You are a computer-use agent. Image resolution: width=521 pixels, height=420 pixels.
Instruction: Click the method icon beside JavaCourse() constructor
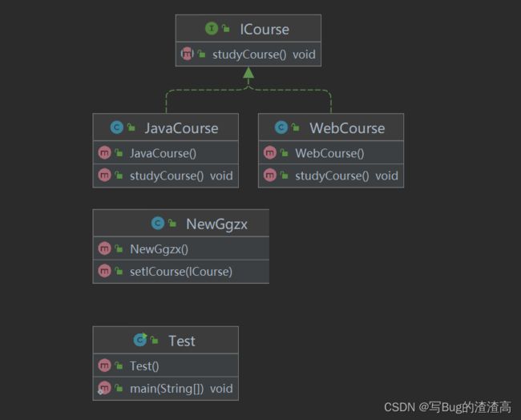pos(104,152)
